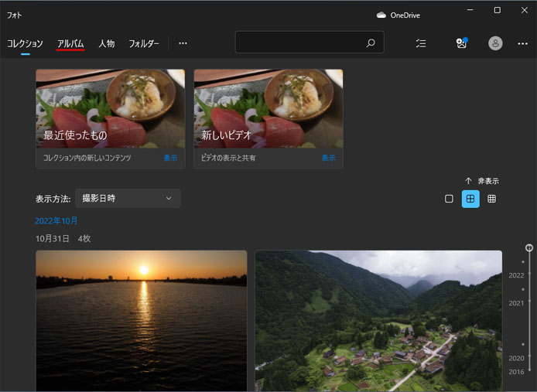Open the aerial mountain village photo
The height and width of the screenshot is (392, 537).
(x=378, y=321)
